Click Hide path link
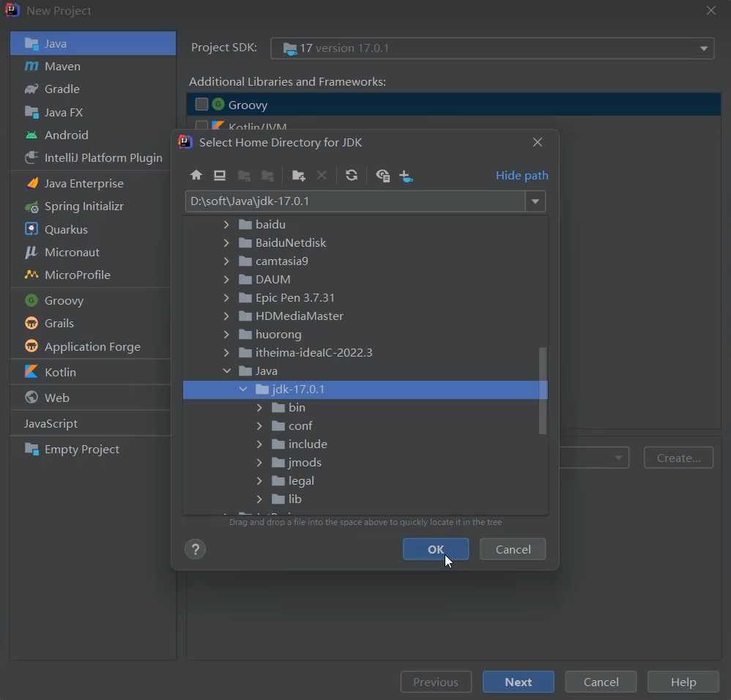The width and height of the screenshot is (731, 700). (x=522, y=175)
